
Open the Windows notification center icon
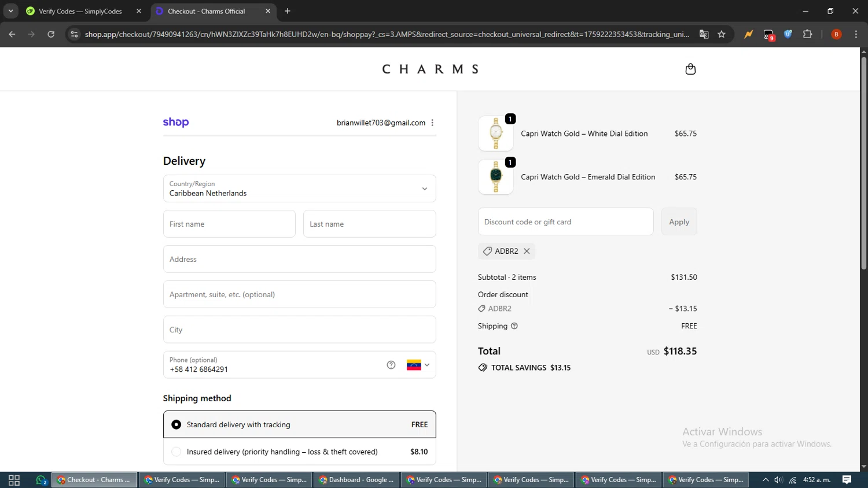point(847,480)
